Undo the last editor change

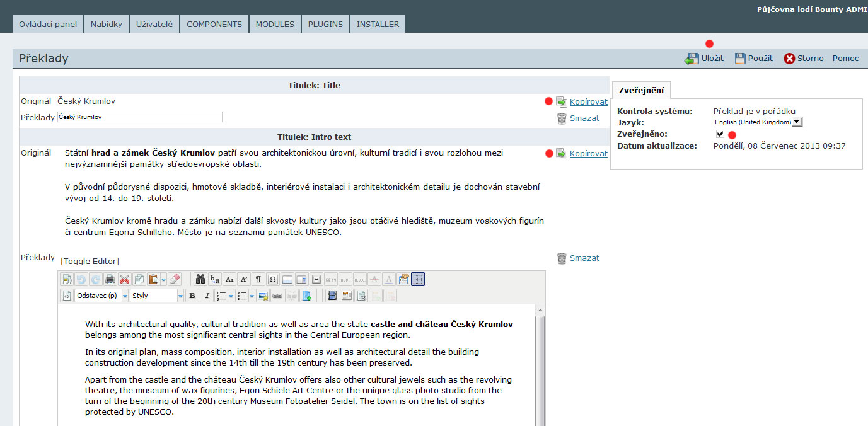[x=81, y=279]
